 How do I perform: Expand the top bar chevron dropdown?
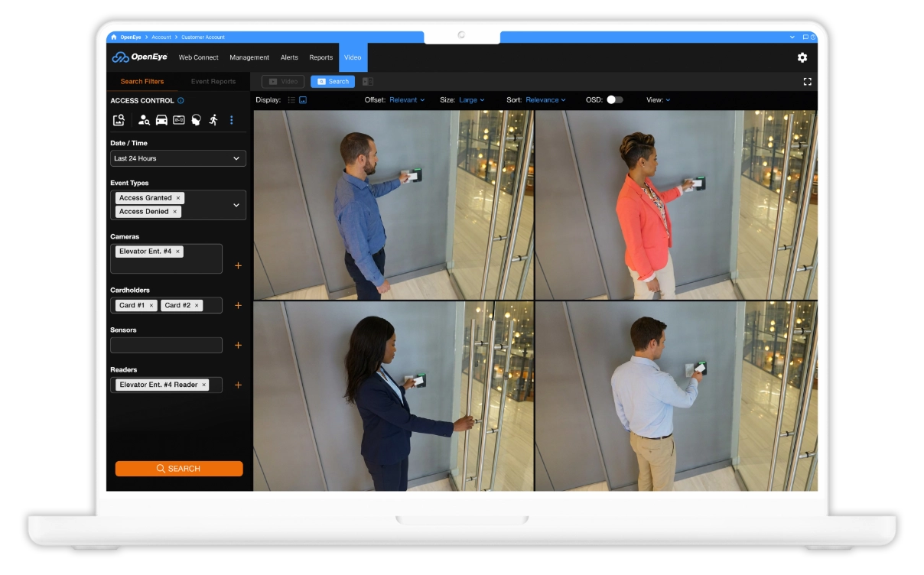pyautogui.click(x=792, y=37)
